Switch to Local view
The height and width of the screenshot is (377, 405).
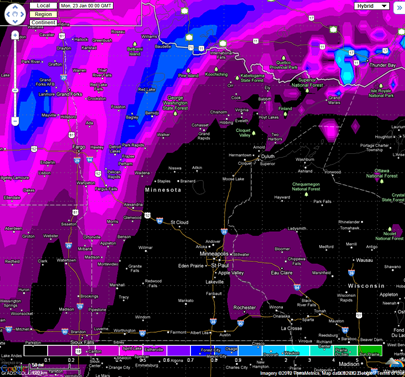click(43, 6)
